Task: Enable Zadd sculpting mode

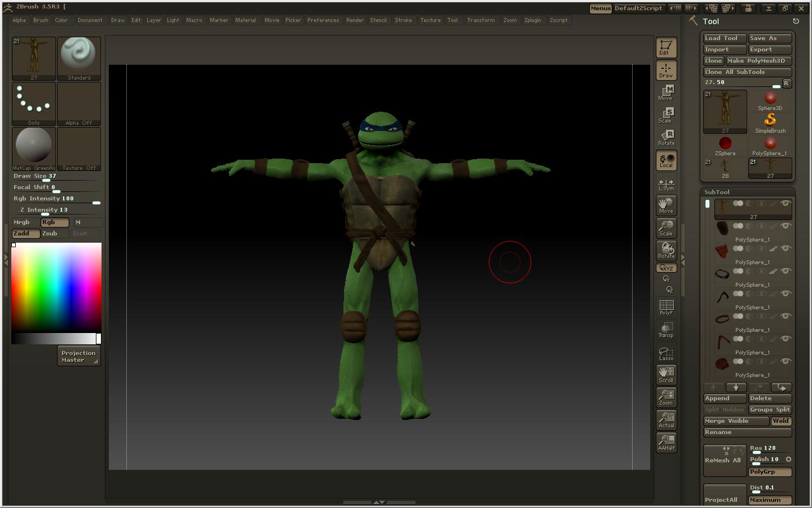Action: (x=26, y=233)
